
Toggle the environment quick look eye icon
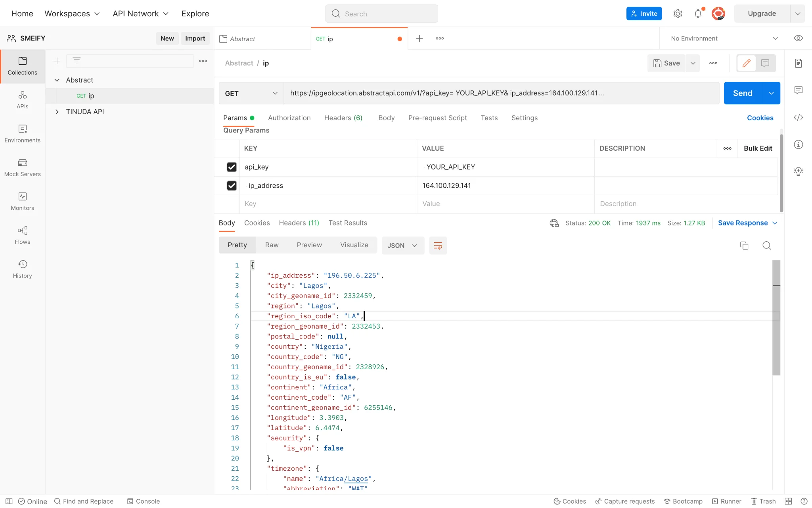798,38
